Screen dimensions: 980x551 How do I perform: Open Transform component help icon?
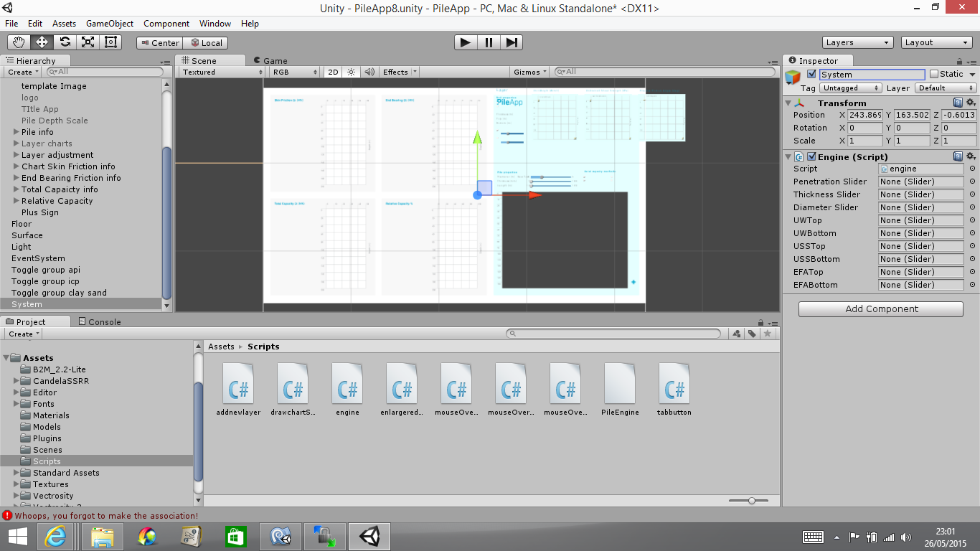click(x=958, y=103)
